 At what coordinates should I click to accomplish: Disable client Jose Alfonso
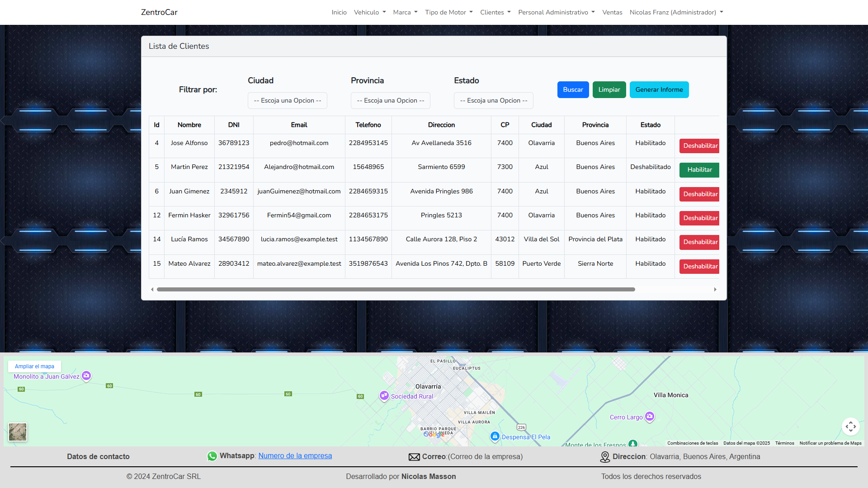point(700,146)
